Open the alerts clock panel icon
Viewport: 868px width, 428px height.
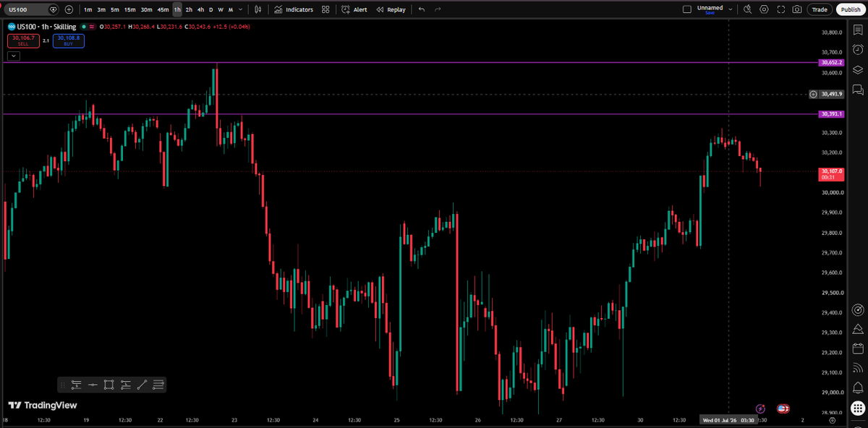pos(858,50)
